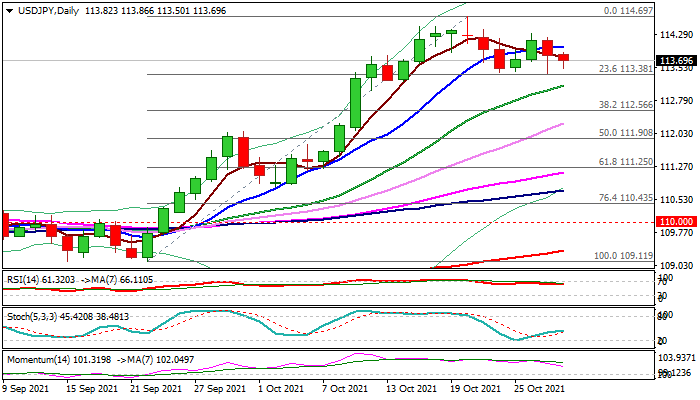
Task: Select the 23.6 Fibonacci level label
Action: pyautogui.click(x=627, y=69)
